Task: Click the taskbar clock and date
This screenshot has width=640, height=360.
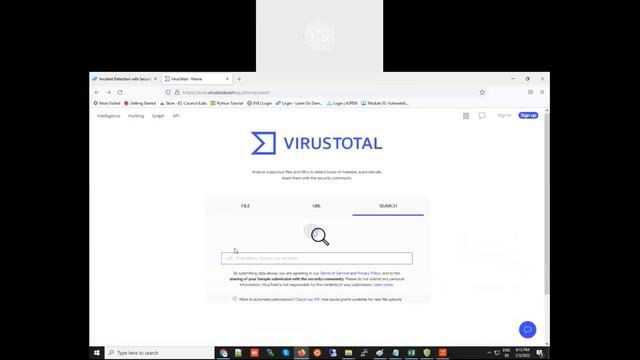Action: 522,353
